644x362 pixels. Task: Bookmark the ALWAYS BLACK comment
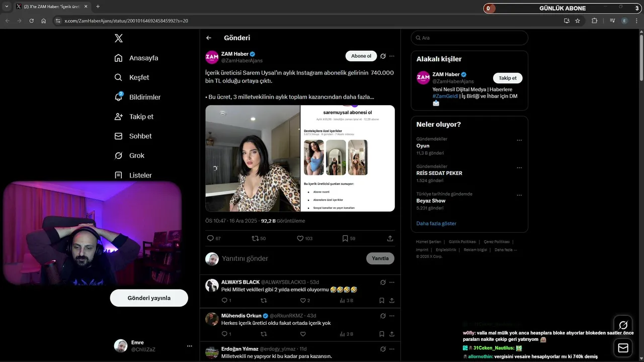click(x=382, y=300)
